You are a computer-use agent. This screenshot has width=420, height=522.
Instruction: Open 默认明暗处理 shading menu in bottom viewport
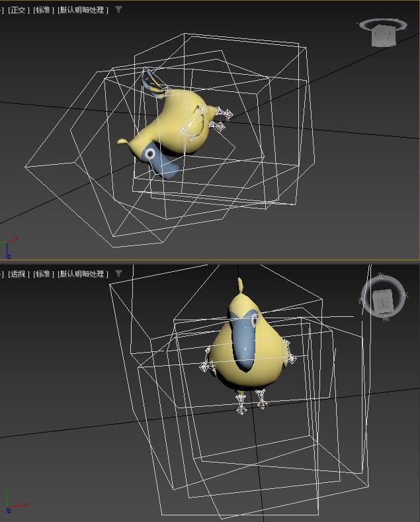pyautogui.click(x=83, y=274)
